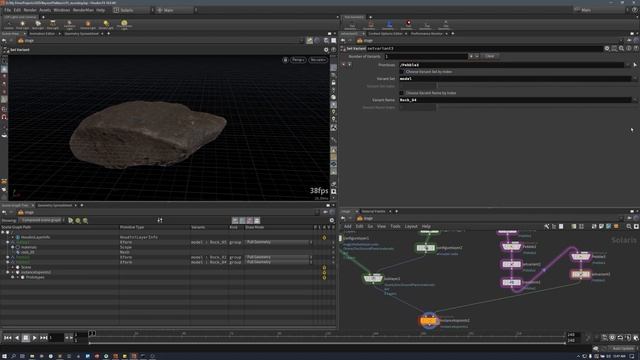Select the setvariant3 node in network
Viewport: 640px width, 360px height.
(x=580, y=274)
